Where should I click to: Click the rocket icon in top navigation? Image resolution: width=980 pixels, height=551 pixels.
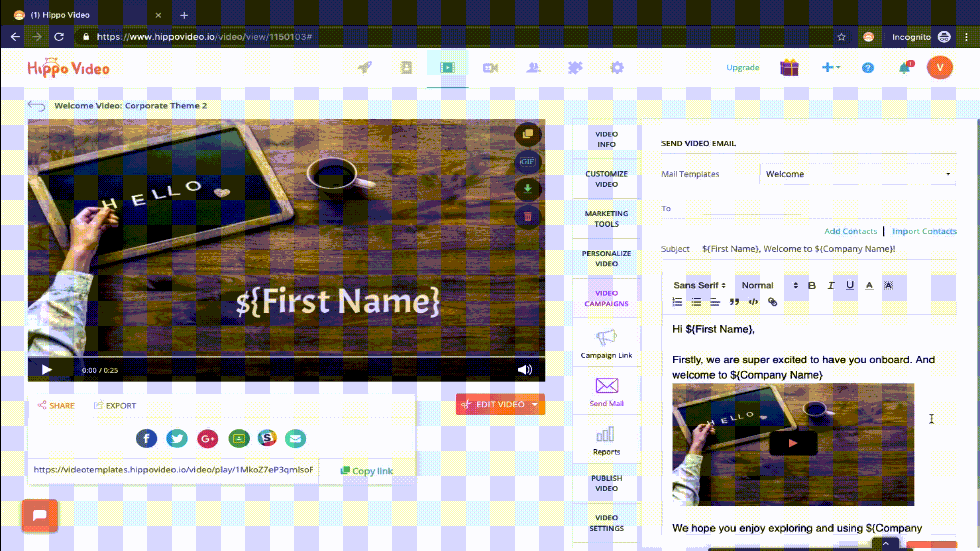(364, 67)
